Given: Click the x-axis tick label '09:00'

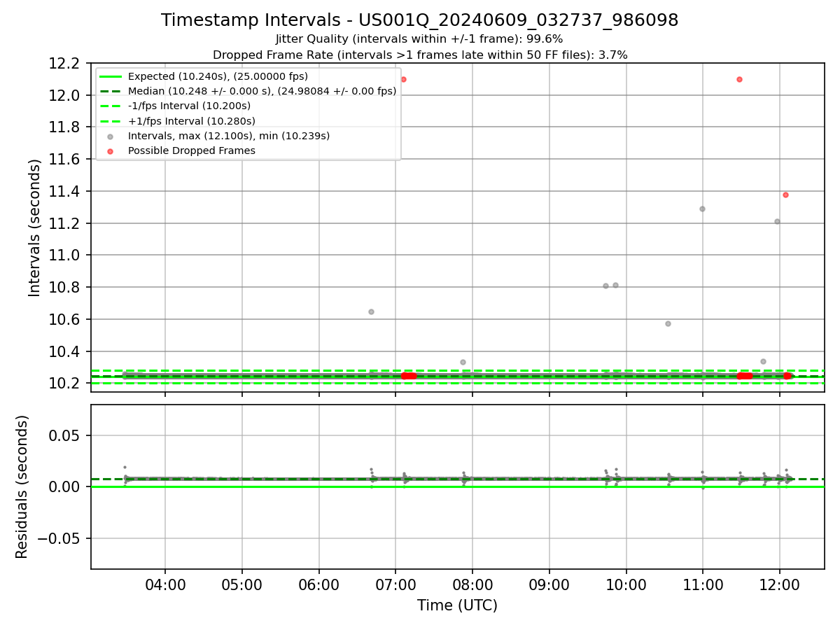Looking at the screenshot, I should pos(549,584).
